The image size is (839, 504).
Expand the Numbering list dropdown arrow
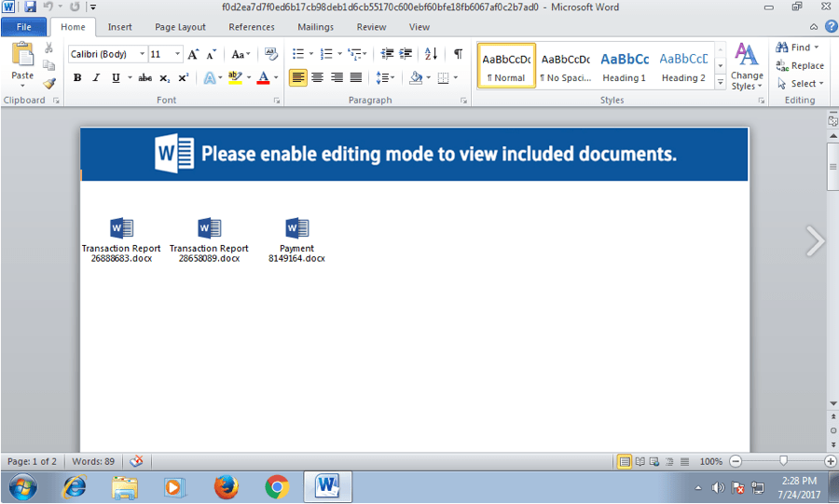tap(339, 53)
